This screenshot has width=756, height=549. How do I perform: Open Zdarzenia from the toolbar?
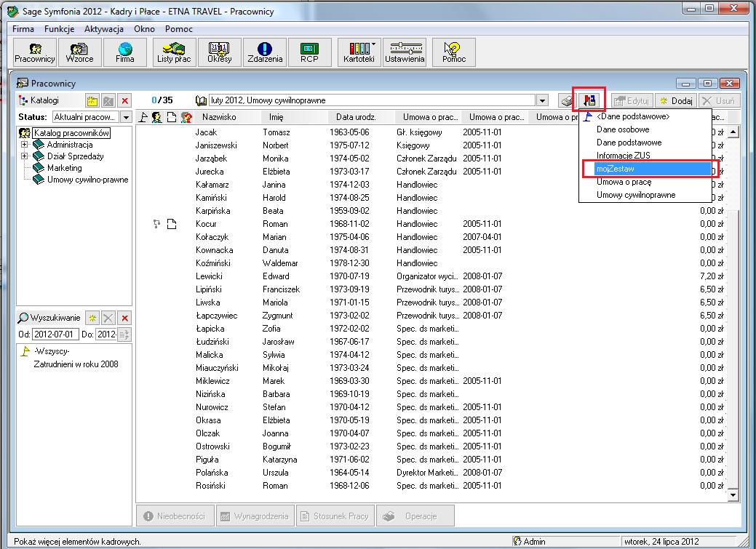tap(265, 52)
